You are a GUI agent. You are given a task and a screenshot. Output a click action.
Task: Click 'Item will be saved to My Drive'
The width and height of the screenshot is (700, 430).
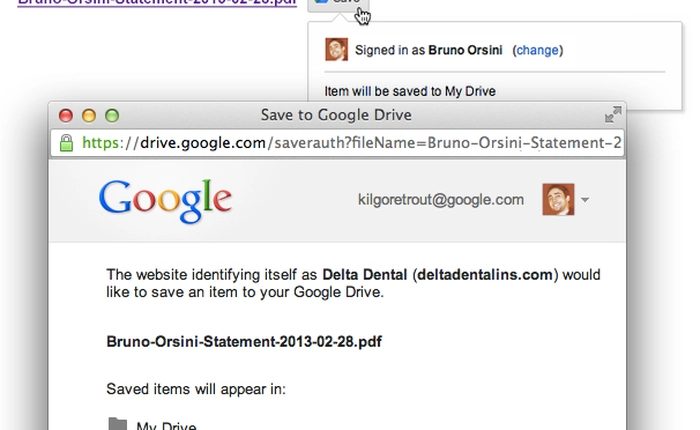click(x=410, y=91)
